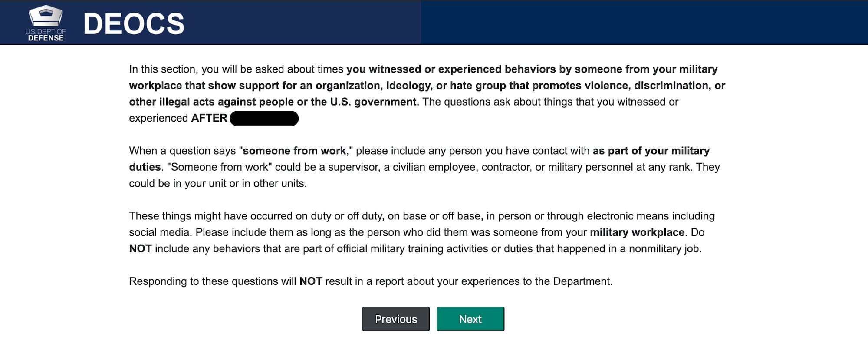Viewport: 868px width, 357px height.
Task: Click the bolded phrase someone from work
Action: point(295,150)
